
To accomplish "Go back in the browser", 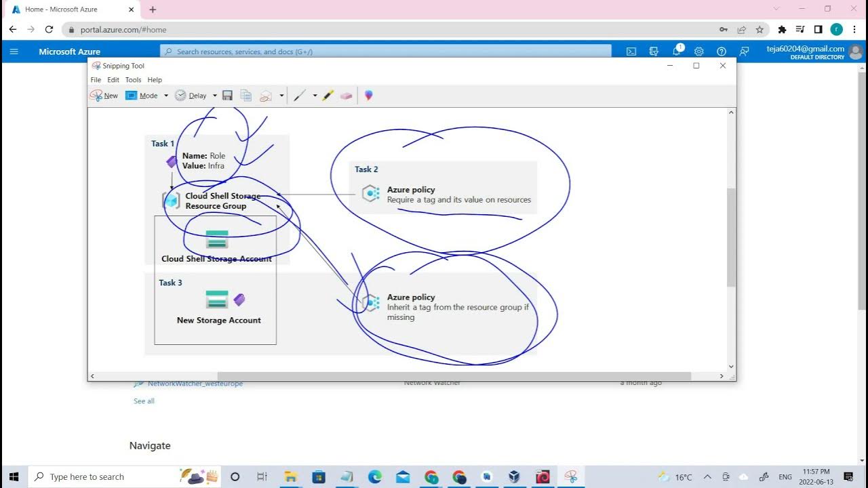I will (x=12, y=30).
